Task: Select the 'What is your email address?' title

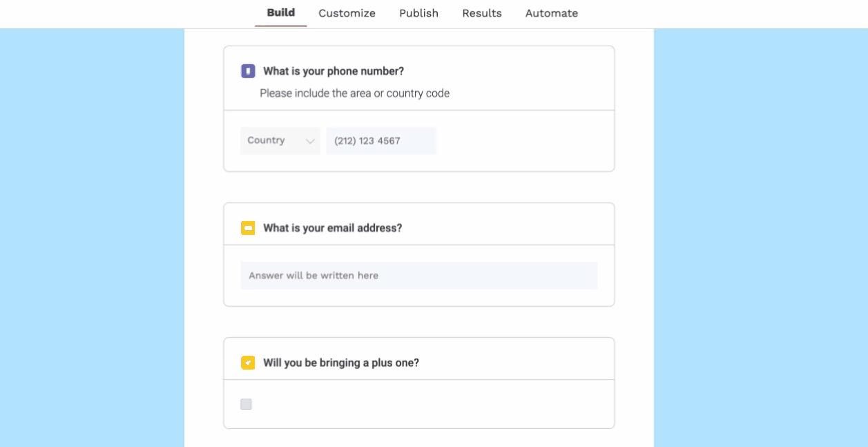Action: pos(332,228)
